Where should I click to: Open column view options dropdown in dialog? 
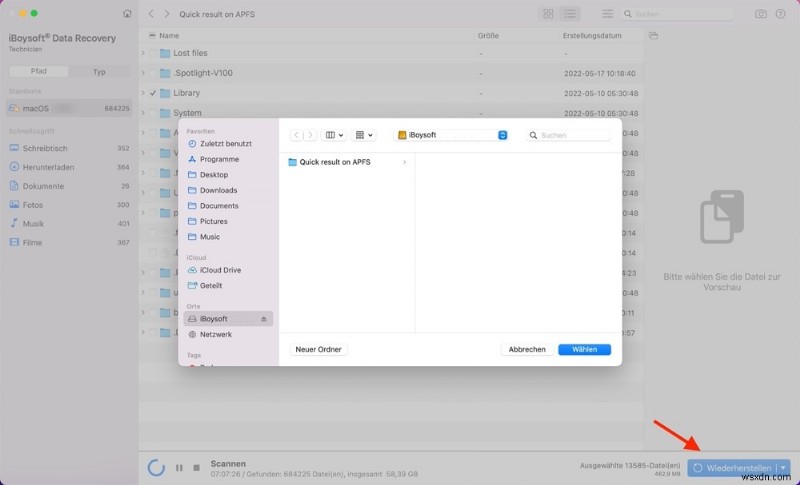pos(334,135)
